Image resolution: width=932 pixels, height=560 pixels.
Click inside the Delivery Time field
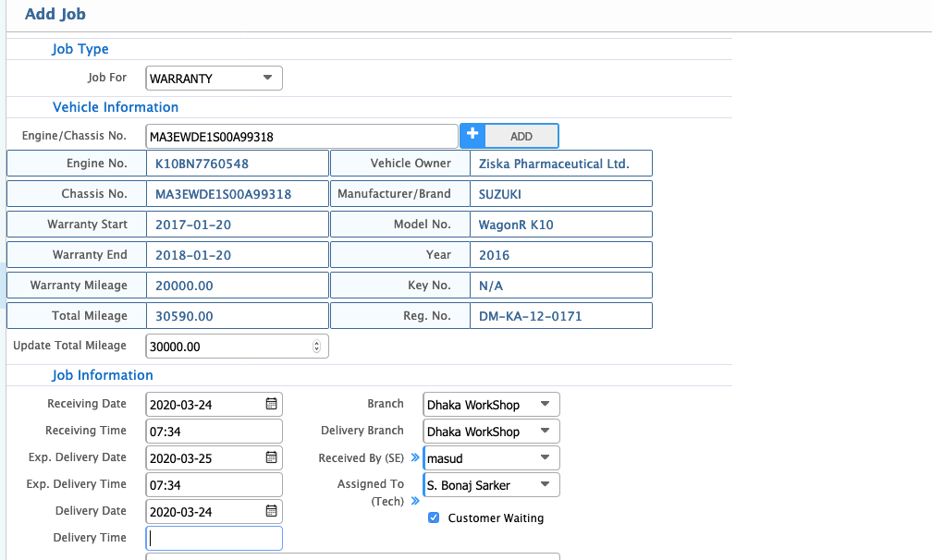click(213, 538)
